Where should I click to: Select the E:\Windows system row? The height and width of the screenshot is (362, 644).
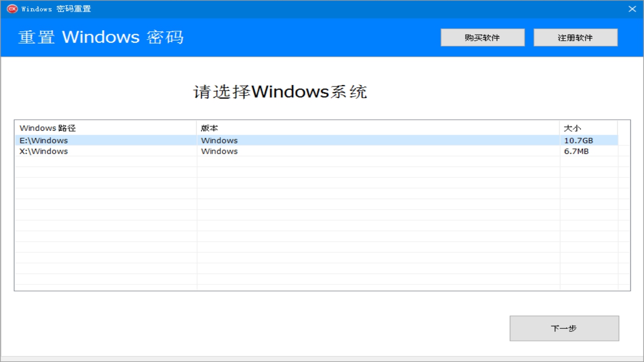[x=101, y=140]
